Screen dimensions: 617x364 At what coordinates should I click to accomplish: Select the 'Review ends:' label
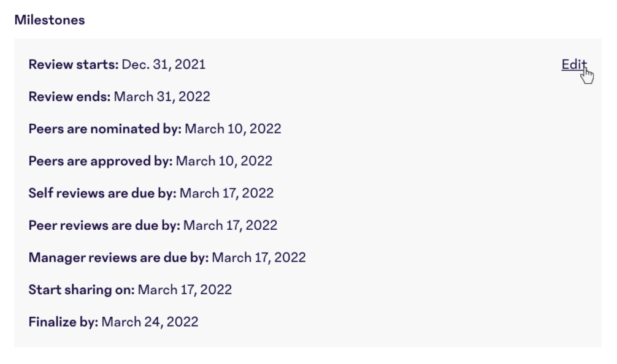coord(70,97)
